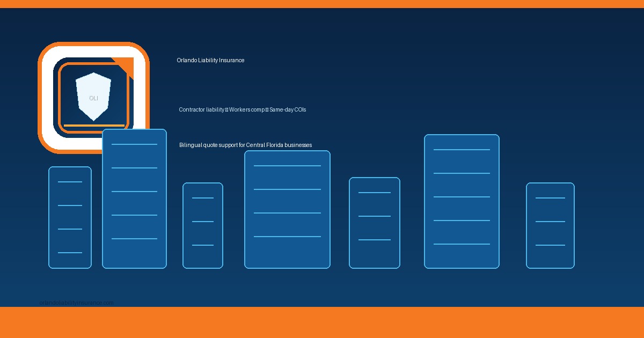Open the orlandoliabilityinsurance.com web address
This screenshot has width=644, height=338.
(x=77, y=303)
